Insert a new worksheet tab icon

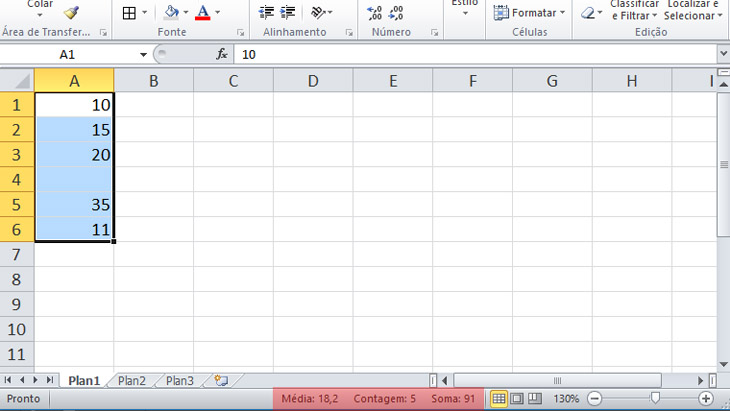(x=221, y=380)
